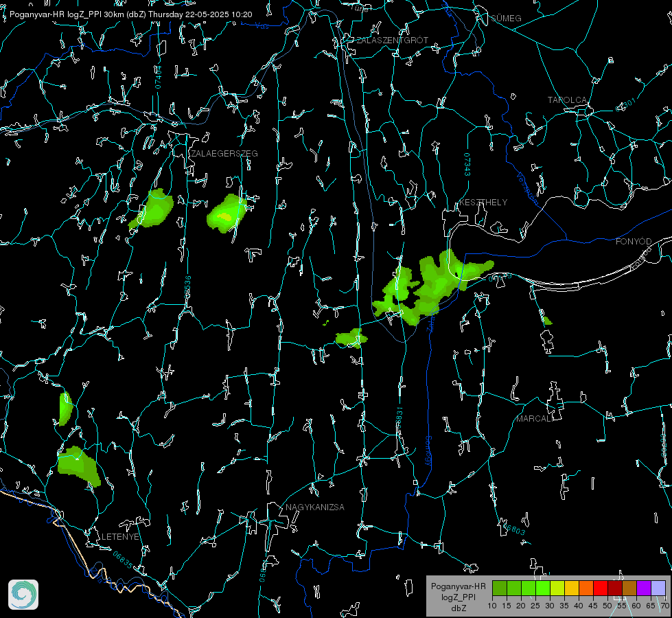Click the legend scale value 40
672x618 pixels.
coord(579,606)
